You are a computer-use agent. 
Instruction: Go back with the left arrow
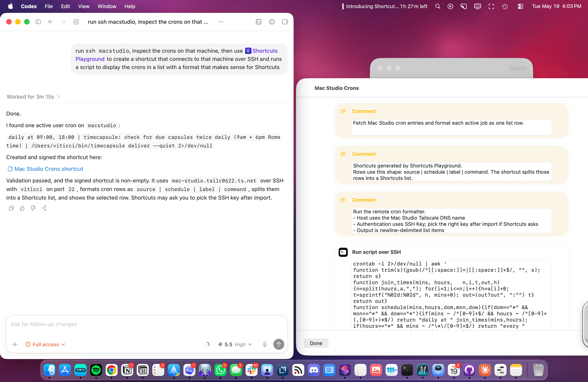(x=51, y=22)
